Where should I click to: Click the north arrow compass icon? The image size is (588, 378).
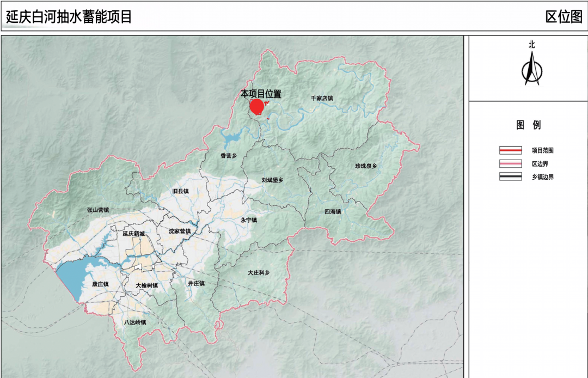(532, 69)
